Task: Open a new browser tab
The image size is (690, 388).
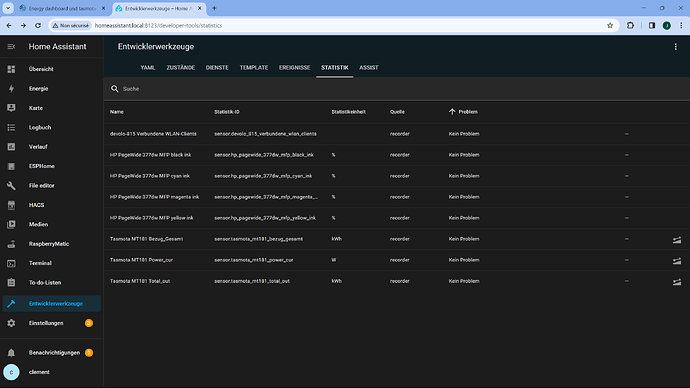Action: [x=214, y=8]
